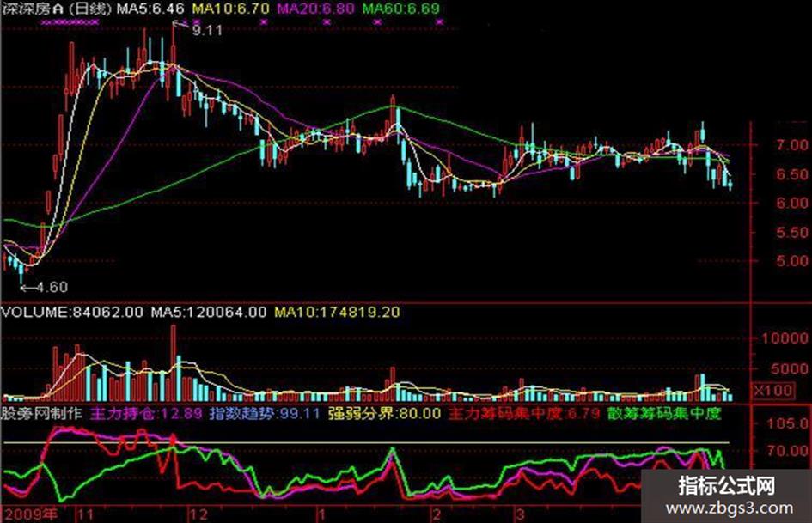Click the MA5:6.46 indicator label
The height and width of the screenshot is (523, 812).
point(150,9)
